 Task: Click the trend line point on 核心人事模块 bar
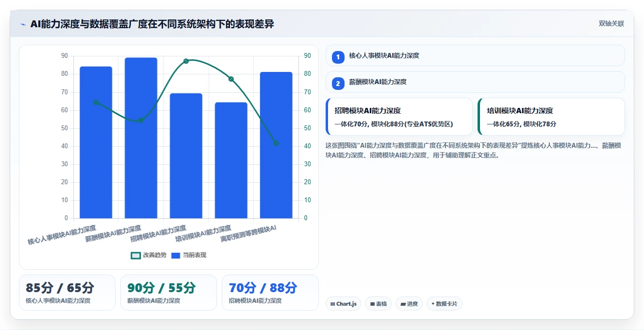[x=96, y=102]
